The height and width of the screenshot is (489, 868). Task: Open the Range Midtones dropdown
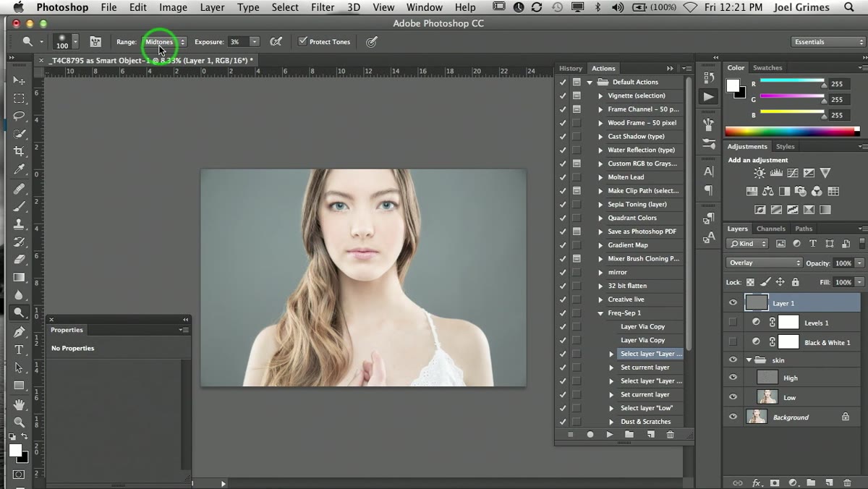click(x=164, y=42)
